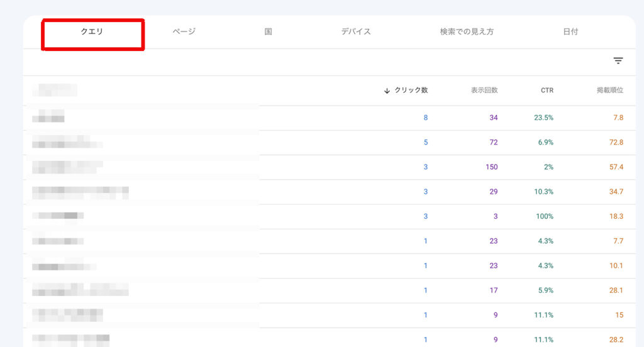Click the 100% CTR cell

tap(545, 216)
